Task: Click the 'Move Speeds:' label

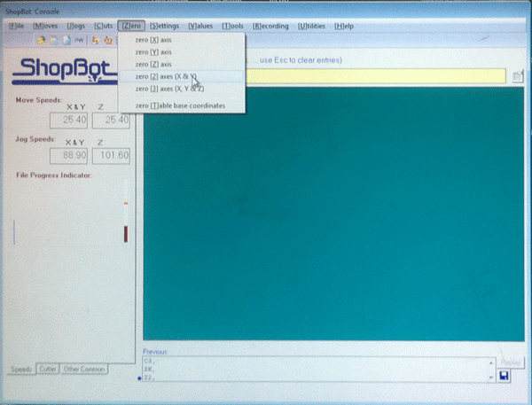Action: click(38, 100)
